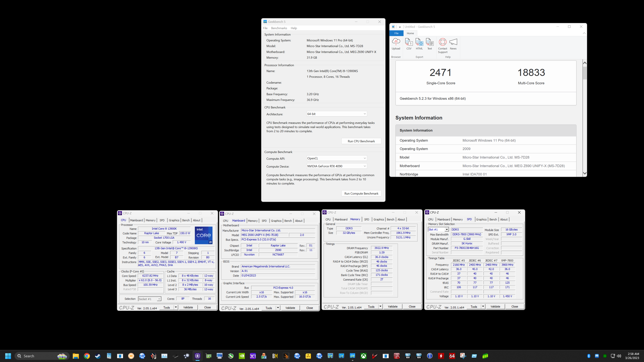644x362 pixels.
Task: Open the Windows Start menu
Action: point(8,356)
